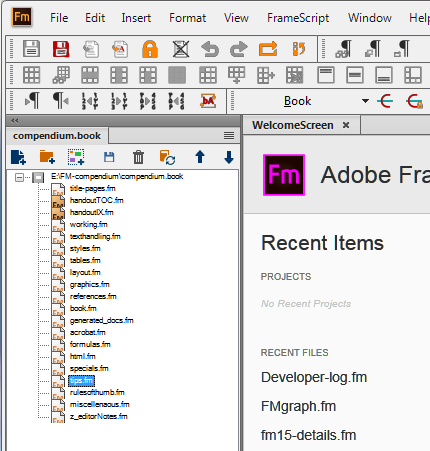Open the File menu
The height and width of the screenshot is (451, 430).
pyautogui.click(x=59, y=18)
